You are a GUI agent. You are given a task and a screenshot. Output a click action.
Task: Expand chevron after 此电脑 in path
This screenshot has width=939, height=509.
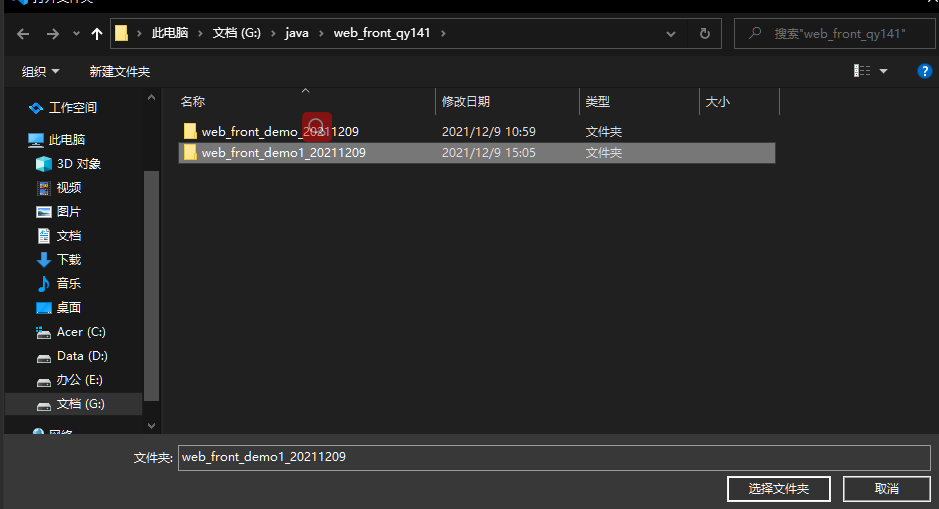pos(200,34)
